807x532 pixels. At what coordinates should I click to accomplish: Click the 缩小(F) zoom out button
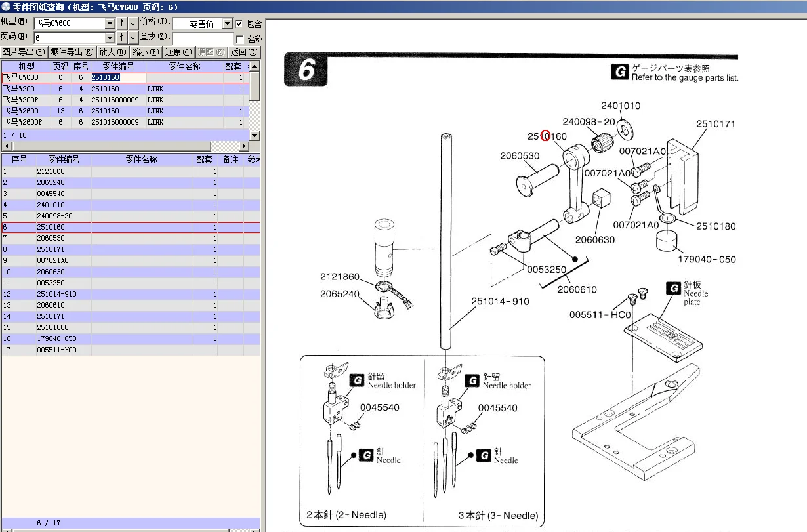coord(145,52)
